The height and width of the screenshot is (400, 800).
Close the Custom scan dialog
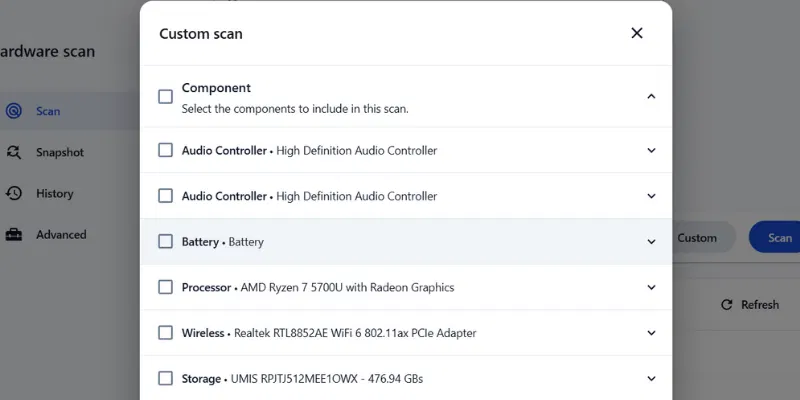pos(637,33)
